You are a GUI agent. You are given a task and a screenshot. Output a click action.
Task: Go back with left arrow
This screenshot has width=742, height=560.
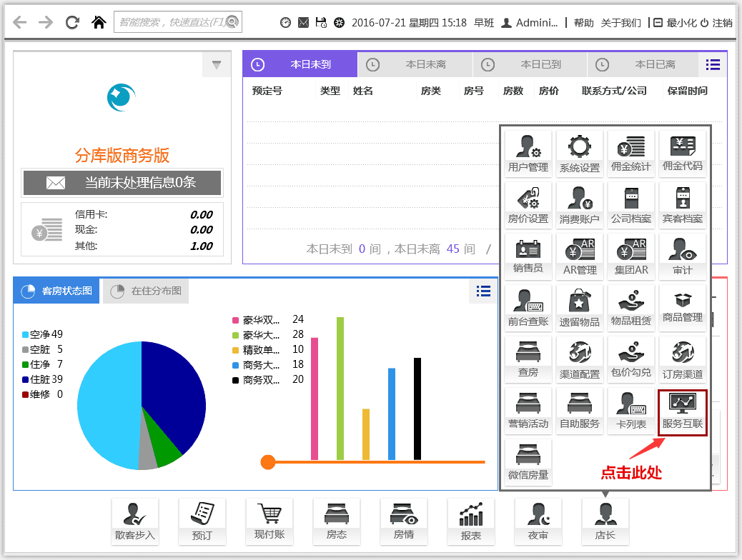[19, 22]
